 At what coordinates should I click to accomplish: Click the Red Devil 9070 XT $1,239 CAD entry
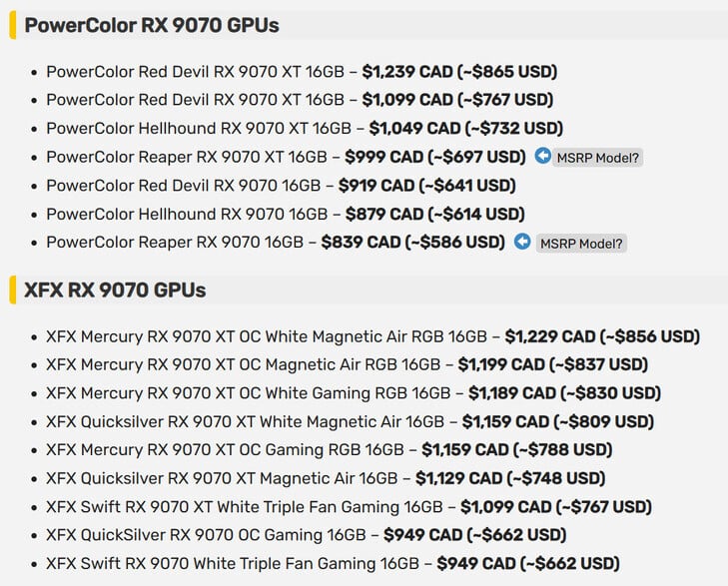click(302, 72)
